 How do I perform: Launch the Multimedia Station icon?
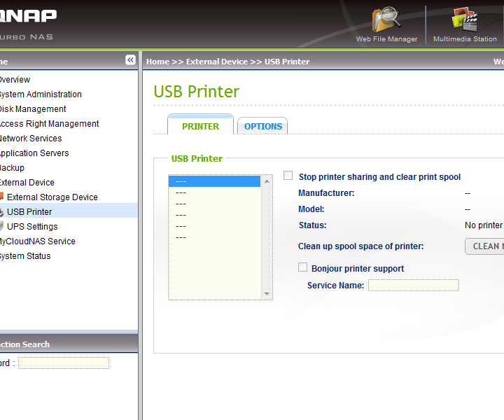(464, 21)
